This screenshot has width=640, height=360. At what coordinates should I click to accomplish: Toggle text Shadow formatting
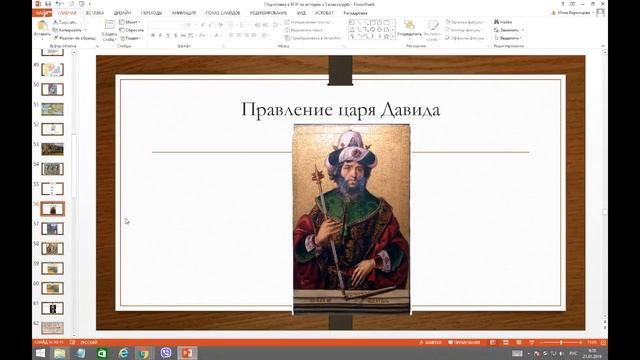(176, 36)
